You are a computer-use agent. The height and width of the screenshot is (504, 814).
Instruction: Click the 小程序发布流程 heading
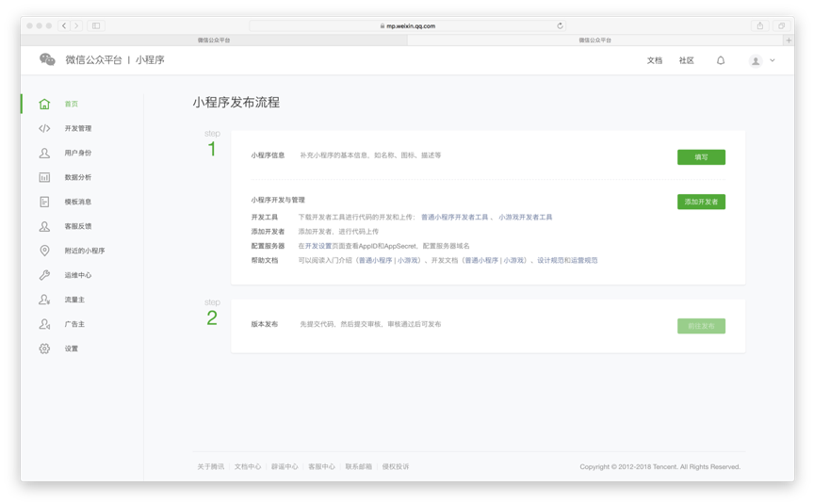pyautogui.click(x=236, y=103)
